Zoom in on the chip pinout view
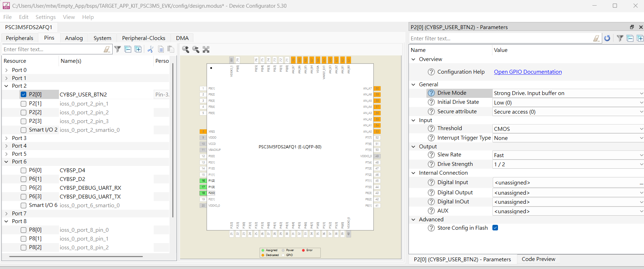This screenshot has height=269, width=644. pos(186,49)
